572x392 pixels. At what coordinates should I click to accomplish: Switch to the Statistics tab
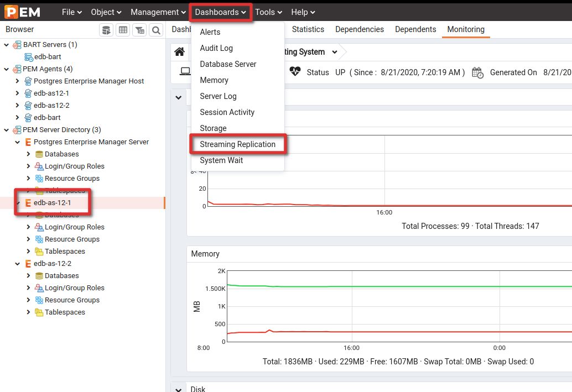308,29
